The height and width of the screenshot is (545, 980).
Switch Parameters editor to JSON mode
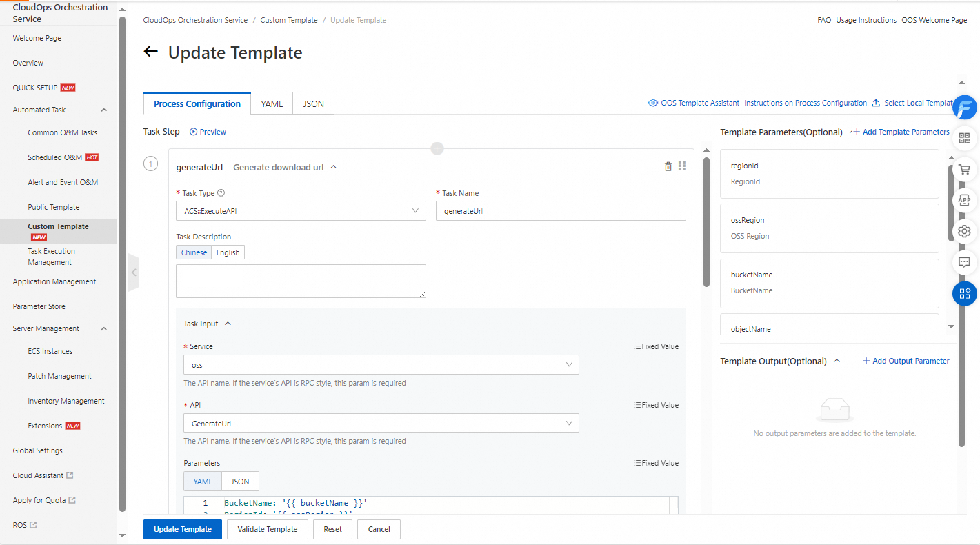tap(240, 482)
